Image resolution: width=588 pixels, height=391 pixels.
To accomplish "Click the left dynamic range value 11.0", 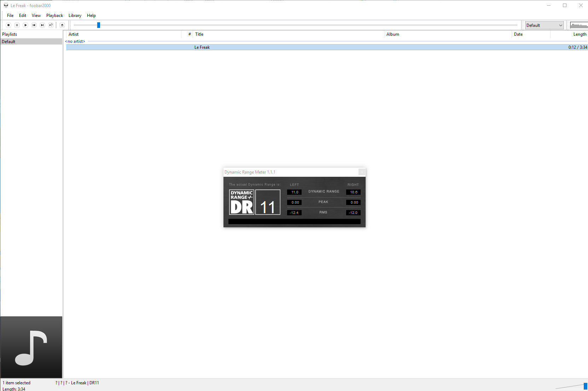I will 295,192.
